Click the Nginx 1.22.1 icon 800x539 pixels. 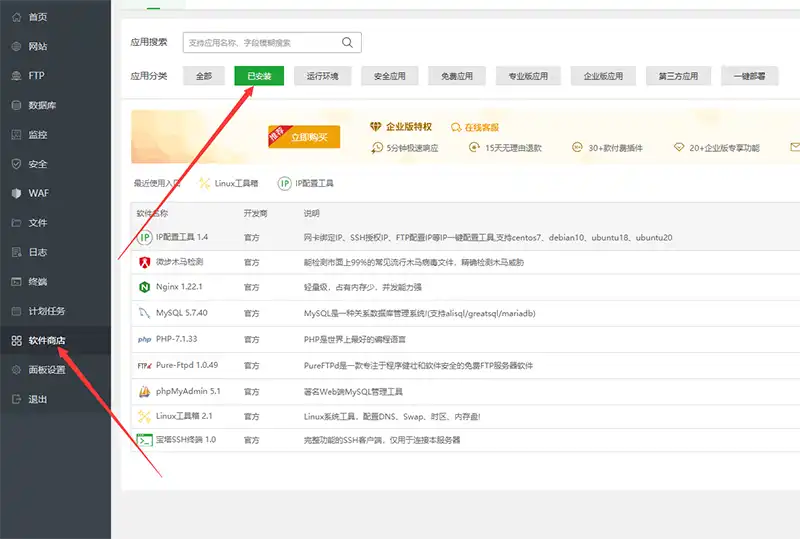click(x=144, y=287)
